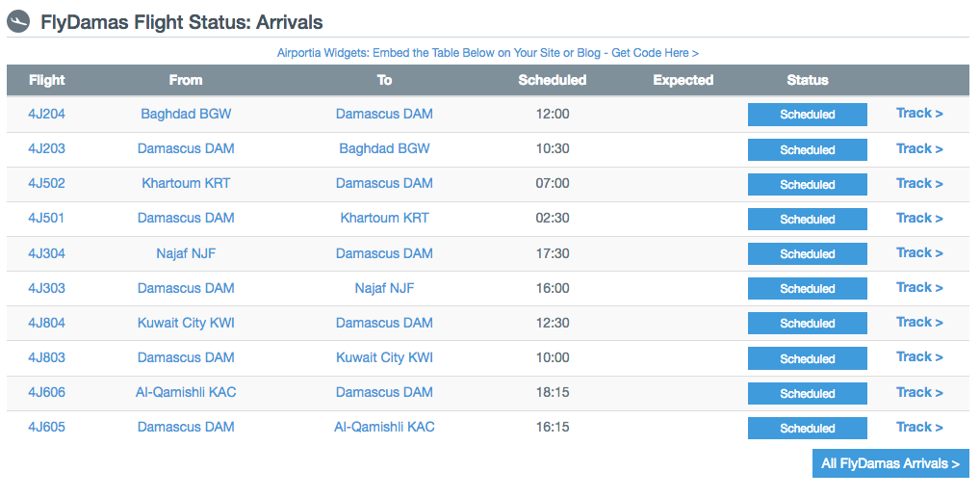Open Al-Qamishli KAC origin of flight 4J606
The width and height of the screenshot is (980, 498).
(186, 392)
